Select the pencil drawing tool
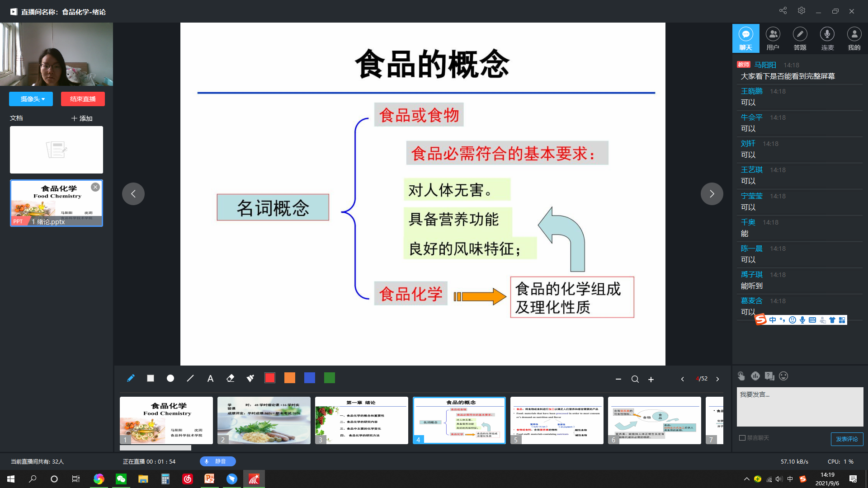868x488 pixels. [131, 378]
